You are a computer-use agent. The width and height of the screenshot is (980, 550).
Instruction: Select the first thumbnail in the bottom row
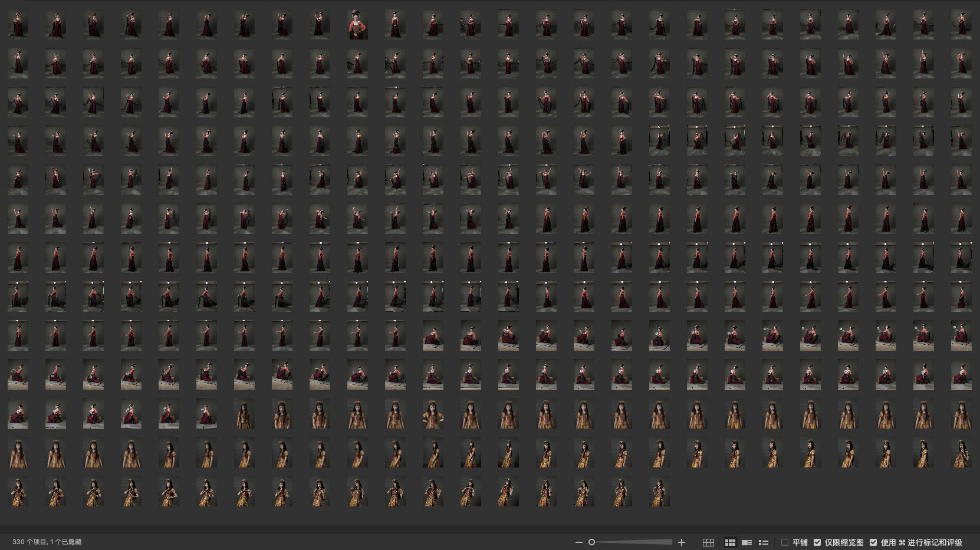18,492
